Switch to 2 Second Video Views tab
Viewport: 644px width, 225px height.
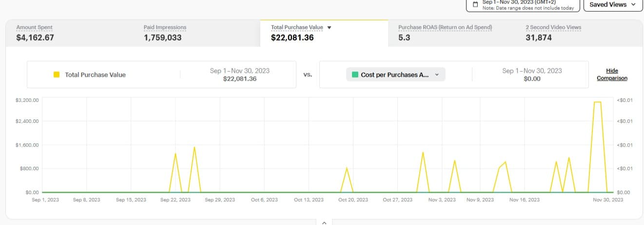coord(553,33)
